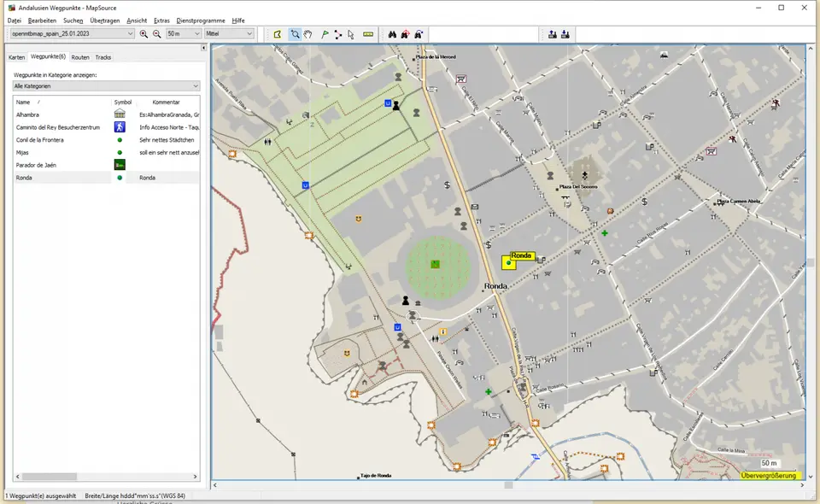Screen dimensions: 820x504
Task: Sort list by Symbol column header
Action: click(123, 102)
